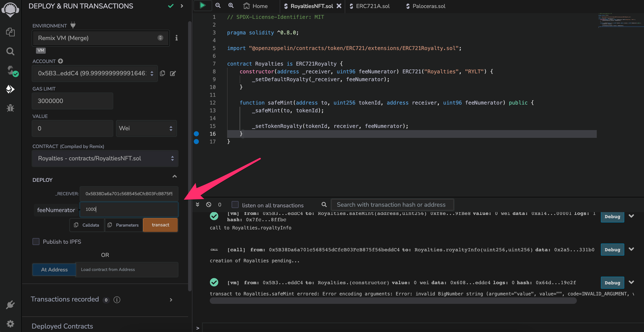Copy the account address to clipboard
Image resolution: width=644 pixels, height=332 pixels.
click(163, 73)
